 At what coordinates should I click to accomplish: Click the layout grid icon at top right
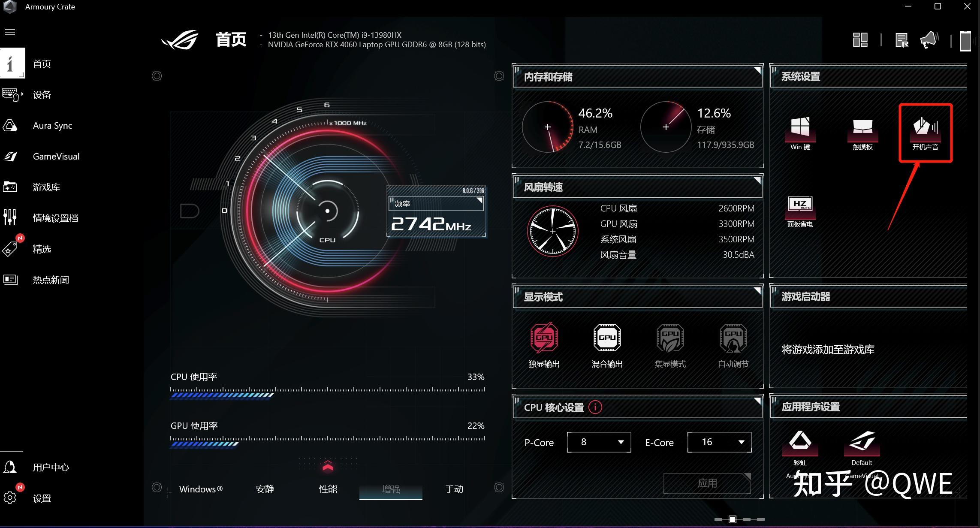click(860, 40)
